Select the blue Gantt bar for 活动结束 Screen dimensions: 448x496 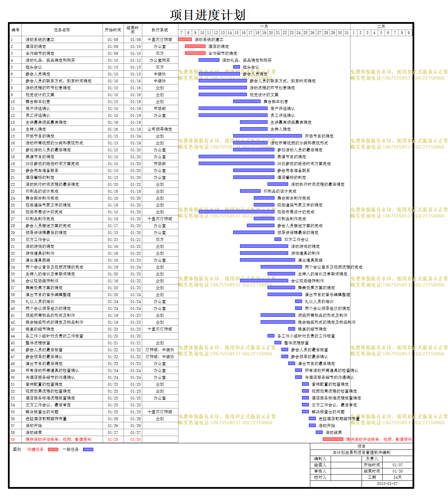tap(319, 432)
